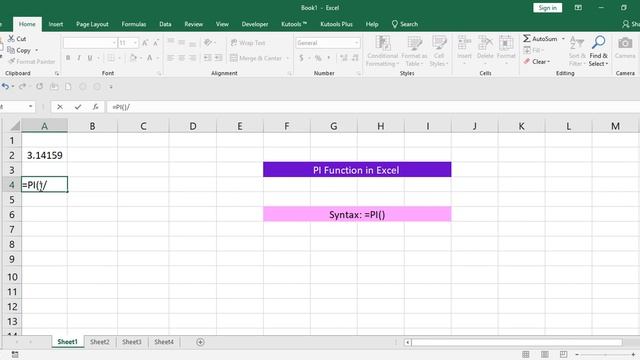
Task: Add a new sheet with plus button
Action: click(x=200, y=342)
